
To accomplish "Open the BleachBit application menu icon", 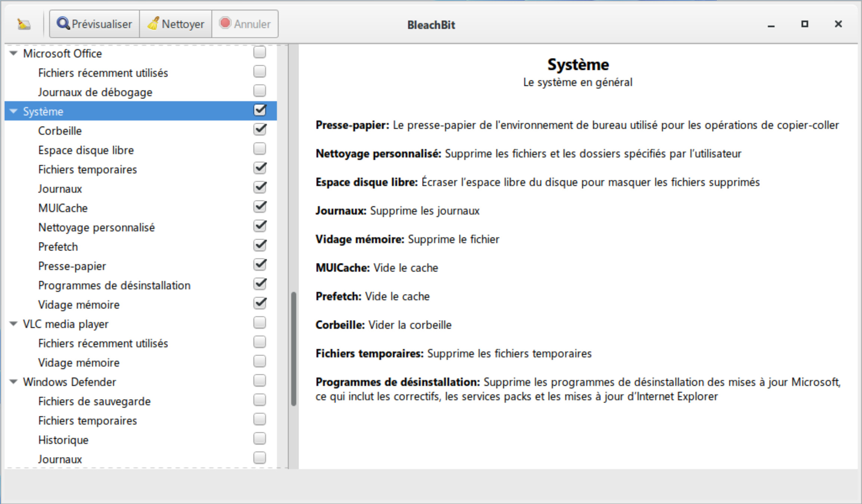I will 24,24.
